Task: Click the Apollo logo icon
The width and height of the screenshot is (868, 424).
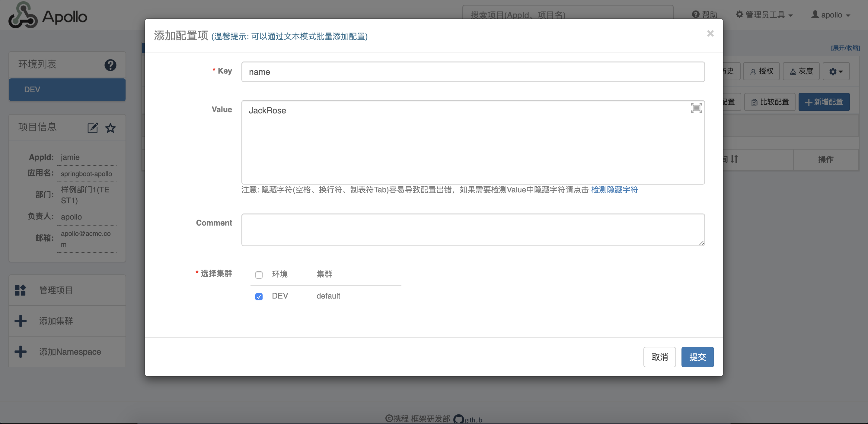Action: [x=23, y=15]
